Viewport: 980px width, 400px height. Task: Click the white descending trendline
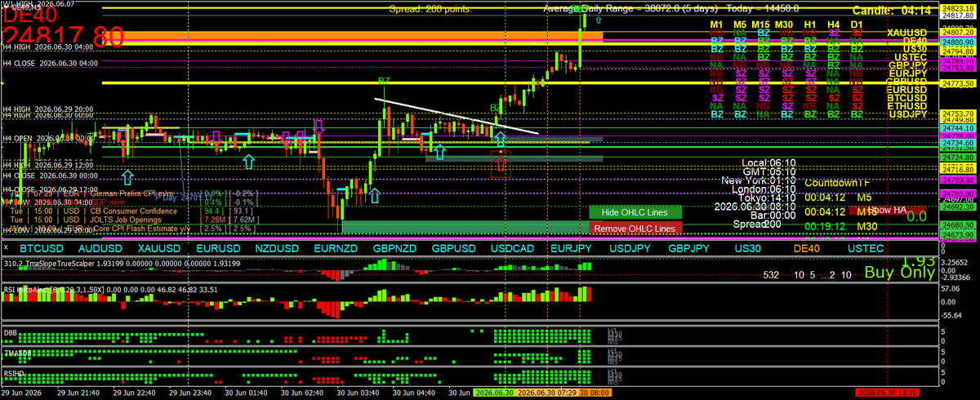point(457,116)
